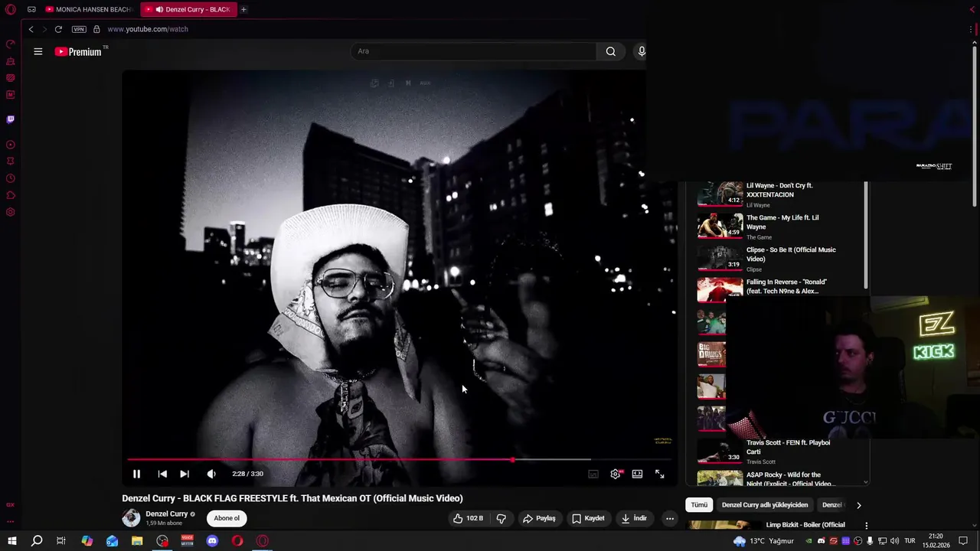Open options for Limp Bizkit - Boiler

click(x=866, y=526)
